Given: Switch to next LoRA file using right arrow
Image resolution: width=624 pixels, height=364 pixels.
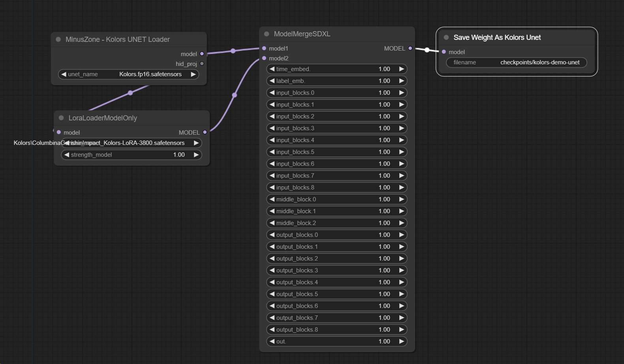Looking at the screenshot, I should tap(196, 143).
